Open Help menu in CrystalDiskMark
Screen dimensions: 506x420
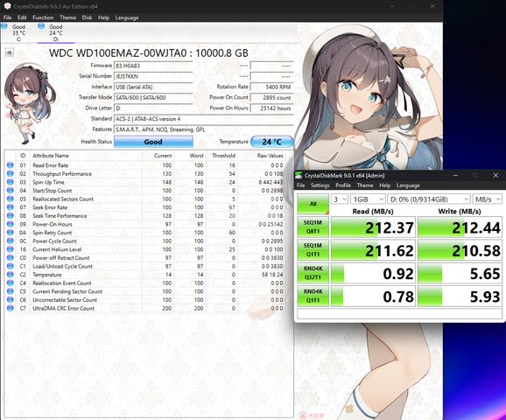[x=384, y=185]
